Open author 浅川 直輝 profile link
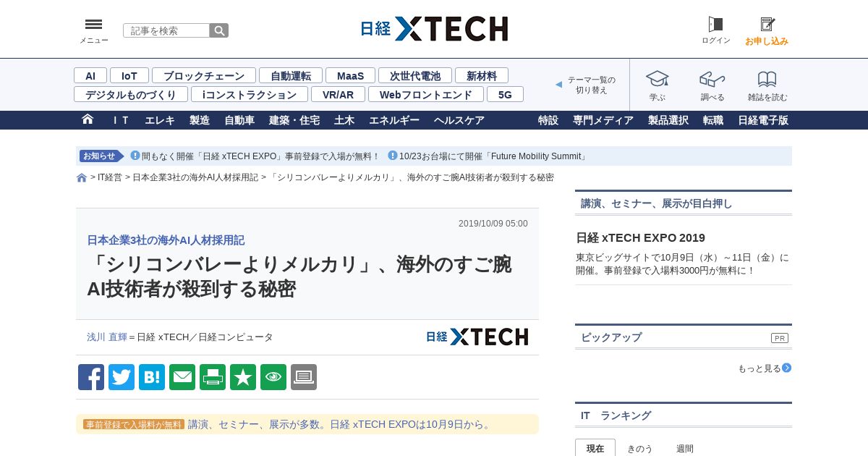The width and height of the screenshot is (868, 456). pos(107,337)
